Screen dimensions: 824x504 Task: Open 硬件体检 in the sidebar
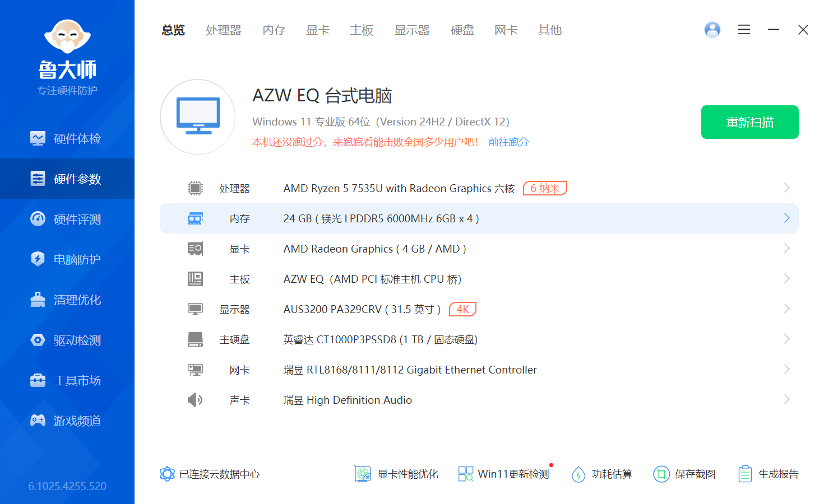[67, 138]
